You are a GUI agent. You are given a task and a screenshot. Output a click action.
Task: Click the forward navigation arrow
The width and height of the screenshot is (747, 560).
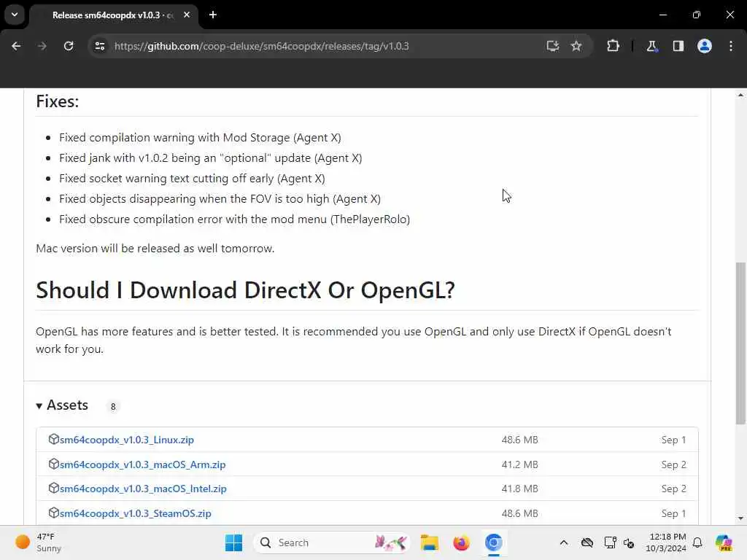(42, 46)
